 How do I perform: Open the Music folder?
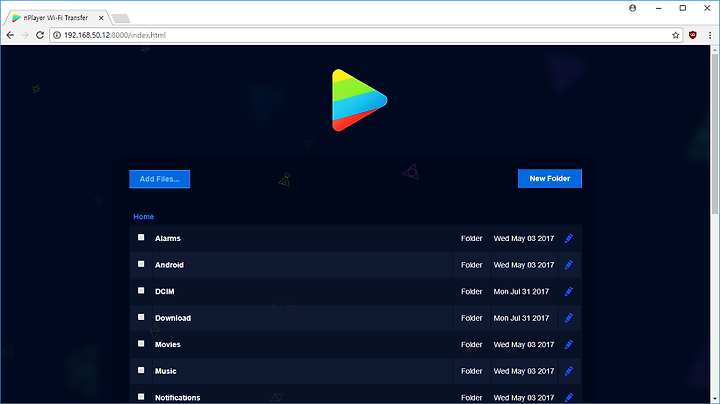(165, 371)
